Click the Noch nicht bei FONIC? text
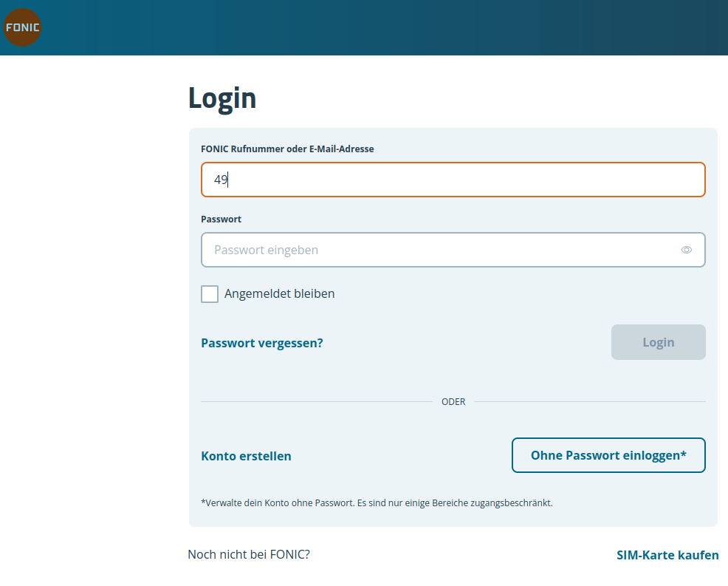This screenshot has width=728, height=586. pos(249,554)
